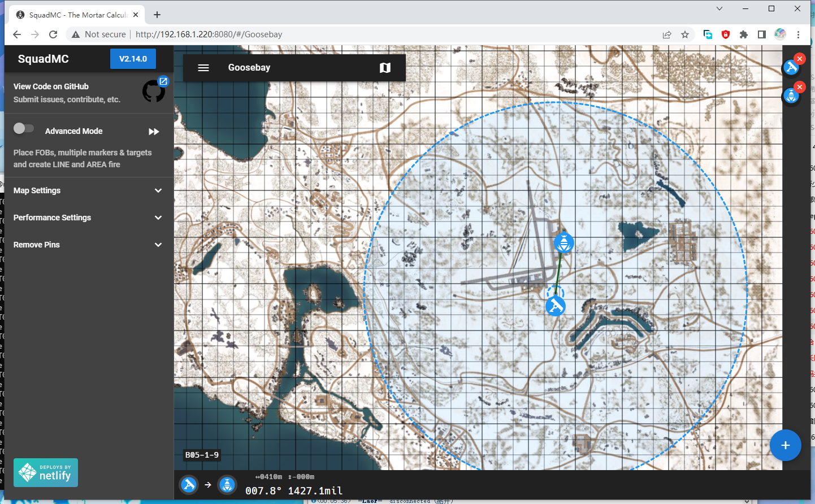This screenshot has height=504, width=815.
Task: Click the B05-1-9 grid coordinate label
Action: [202, 455]
